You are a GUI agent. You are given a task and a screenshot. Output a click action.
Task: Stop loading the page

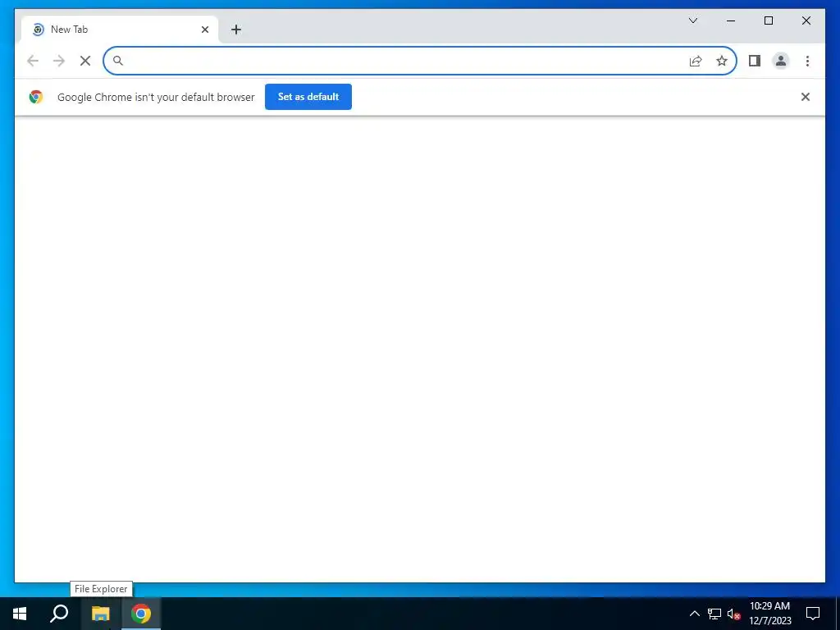click(85, 61)
